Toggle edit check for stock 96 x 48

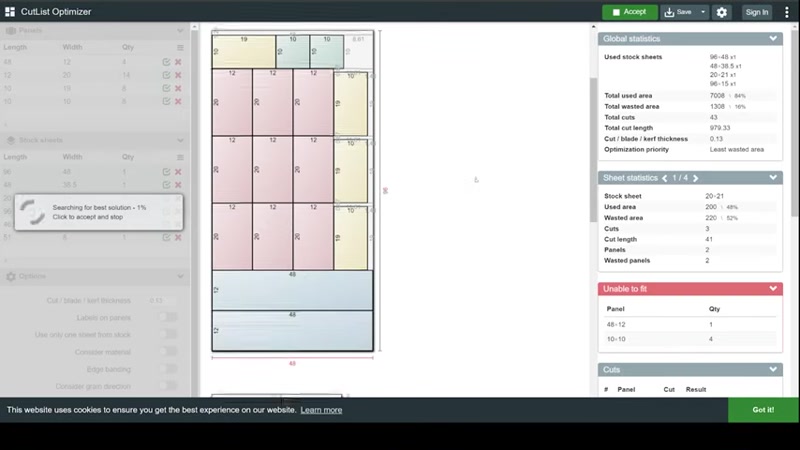point(166,171)
